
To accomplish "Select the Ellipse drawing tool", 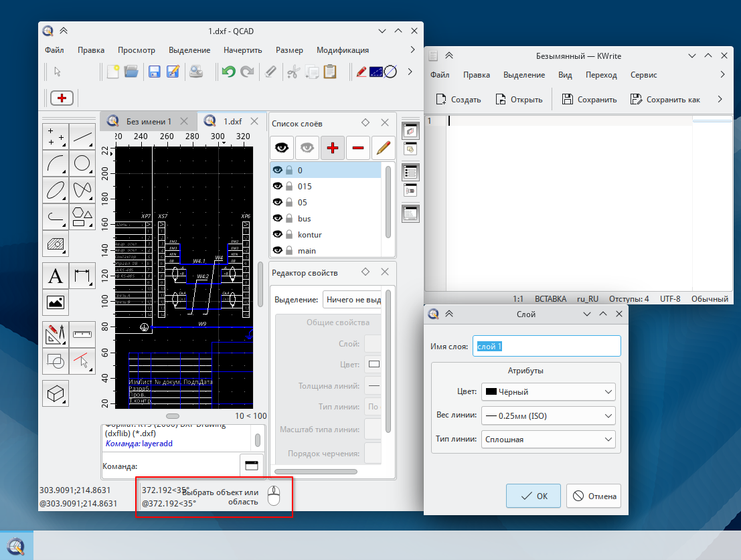I will click(x=56, y=190).
